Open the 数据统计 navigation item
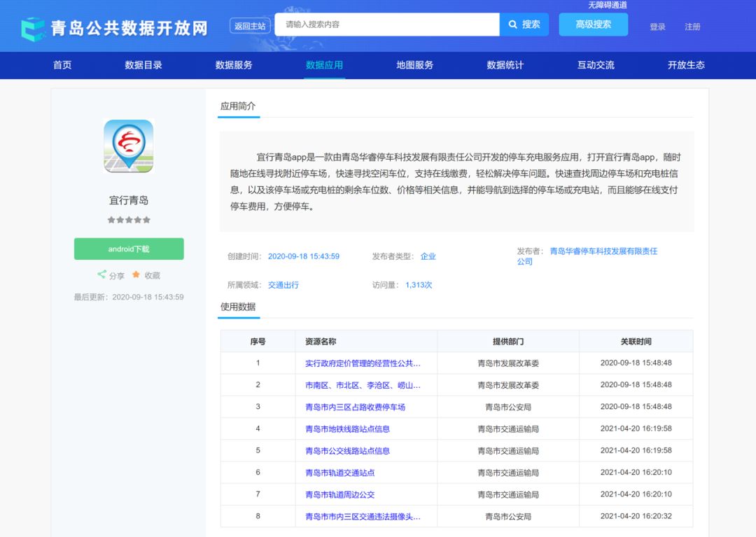Screen dimensions: 756x537 coord(505,65)
